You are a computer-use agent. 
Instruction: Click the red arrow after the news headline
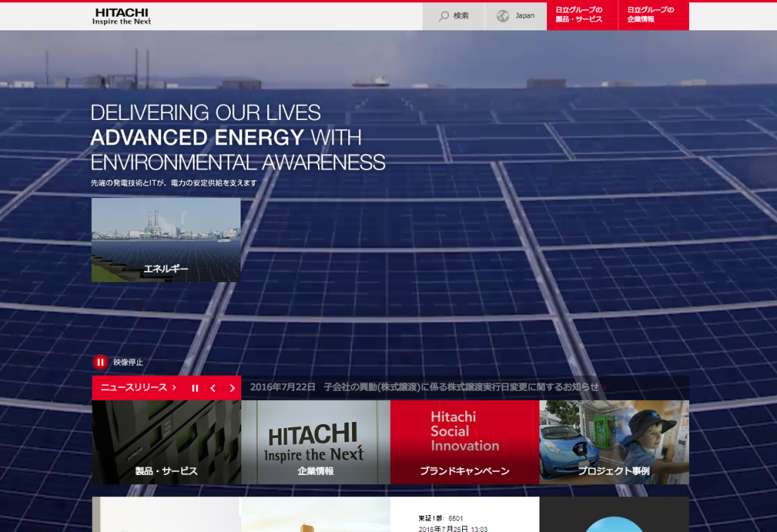[x=605, y=387]
